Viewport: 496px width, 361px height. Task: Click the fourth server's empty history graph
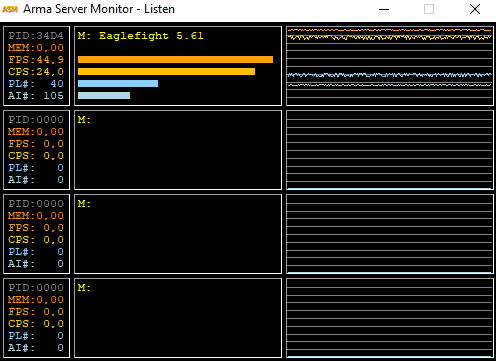point(390,318)
